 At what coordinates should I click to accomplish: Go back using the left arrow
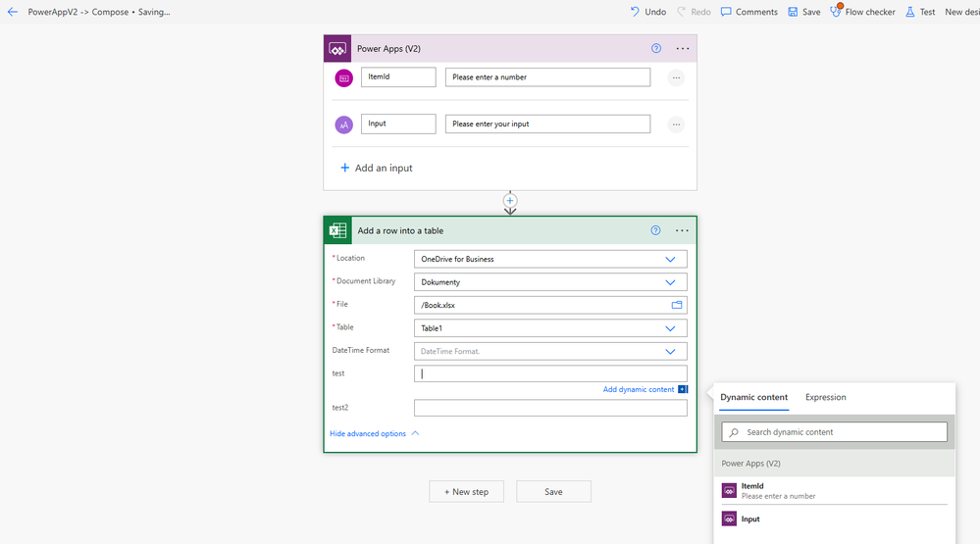coord(13,12)
